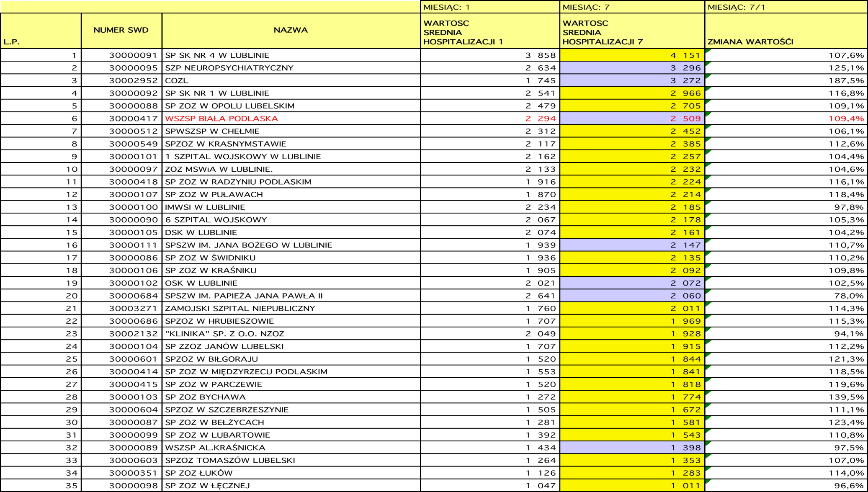
Task: Click cell SPWSZSP W CHEŁMIE
Action: (291, 131)
